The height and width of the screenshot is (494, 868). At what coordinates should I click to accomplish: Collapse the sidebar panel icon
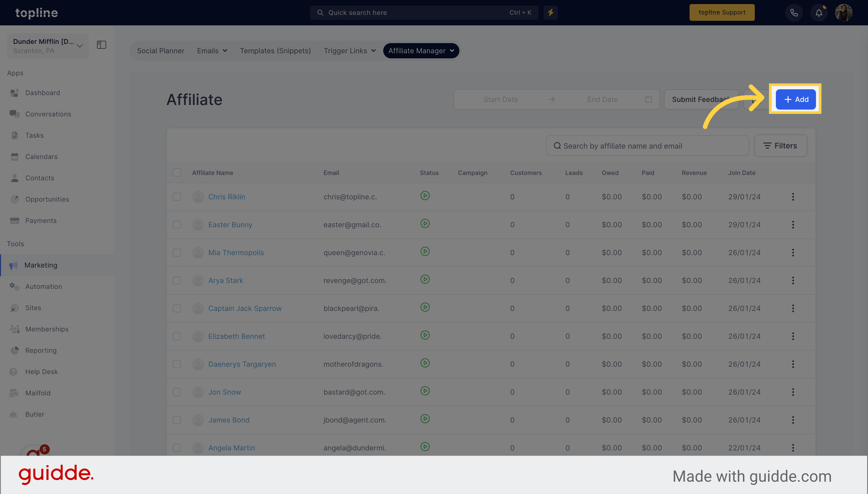102,45
